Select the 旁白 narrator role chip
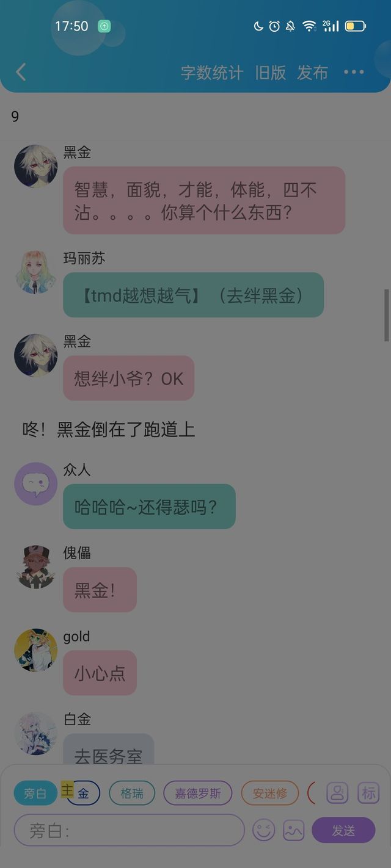 (x=35, y=794)
